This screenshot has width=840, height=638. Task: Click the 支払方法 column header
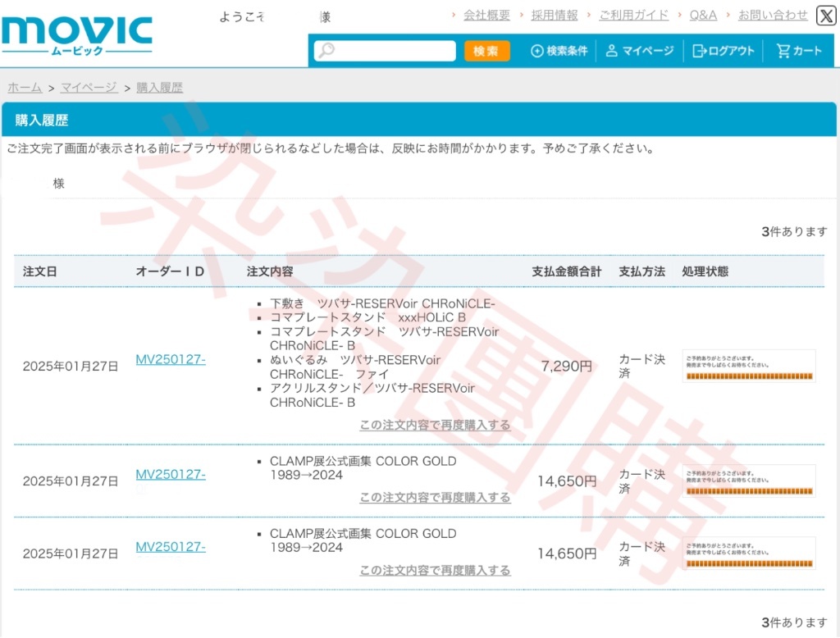click(641, 271)
